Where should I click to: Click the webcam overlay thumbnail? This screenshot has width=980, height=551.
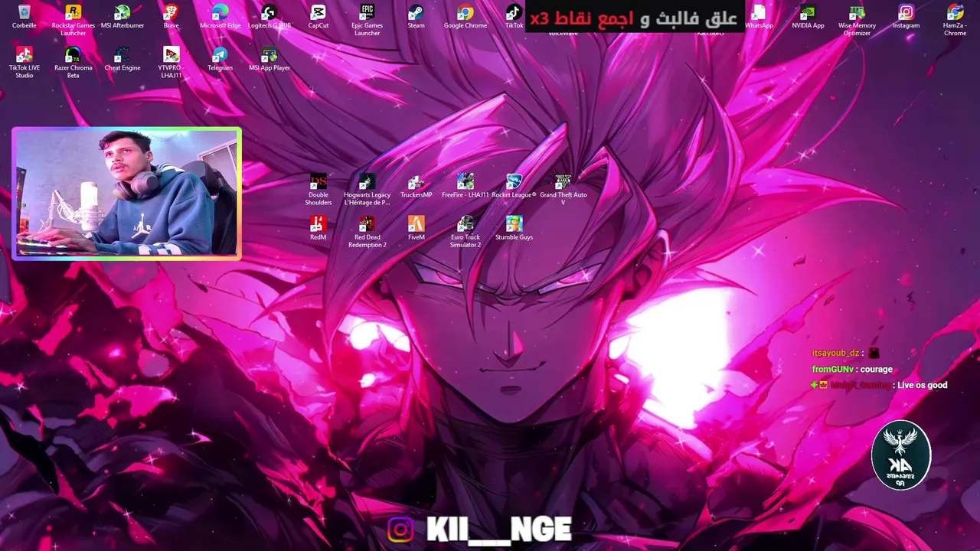(126, 194)
